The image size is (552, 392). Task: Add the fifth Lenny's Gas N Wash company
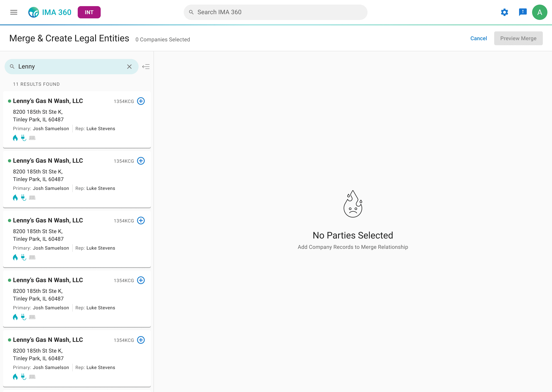[x=141, y=340]
